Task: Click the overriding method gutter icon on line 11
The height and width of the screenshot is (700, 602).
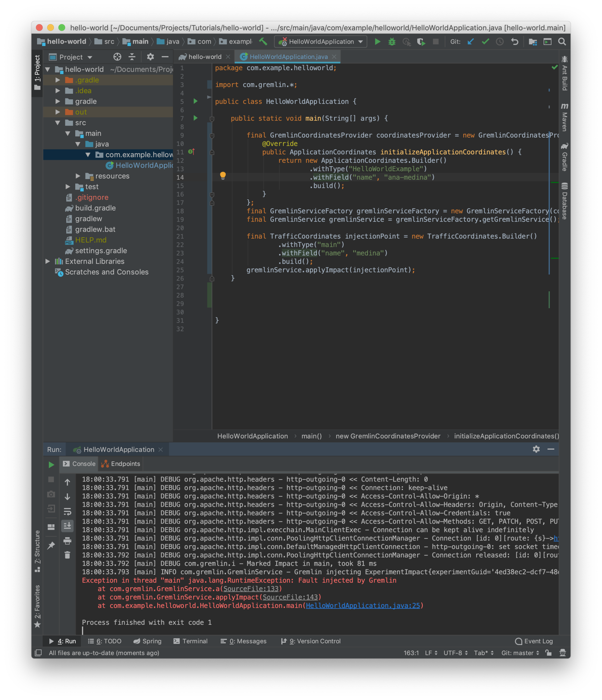Action: (191, 152)
